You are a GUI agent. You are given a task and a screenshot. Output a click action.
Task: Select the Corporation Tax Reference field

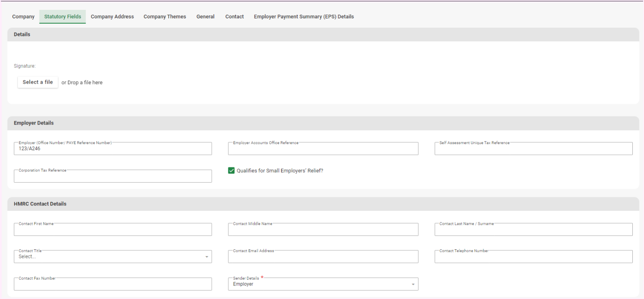pos(113,176)
